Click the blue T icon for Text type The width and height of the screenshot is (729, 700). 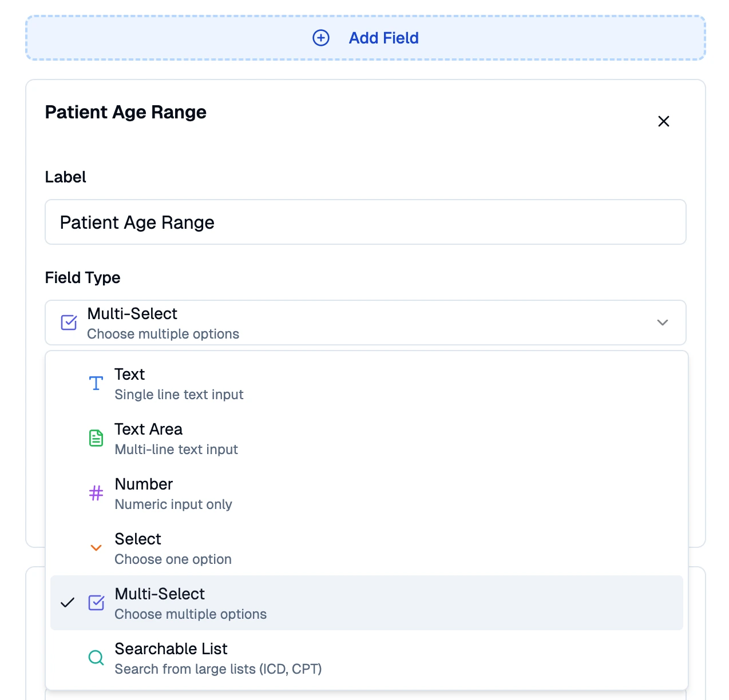coord(96,383)
